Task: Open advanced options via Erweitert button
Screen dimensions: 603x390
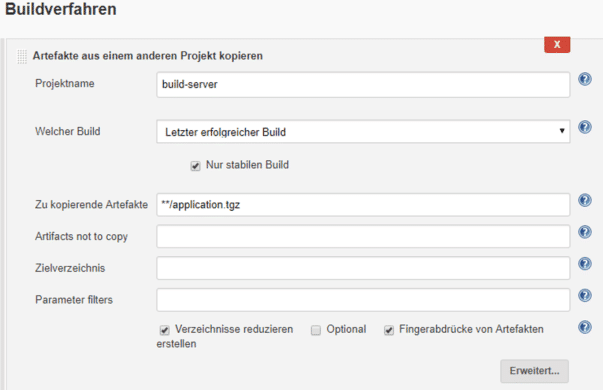Action: (x=534, y=371)
